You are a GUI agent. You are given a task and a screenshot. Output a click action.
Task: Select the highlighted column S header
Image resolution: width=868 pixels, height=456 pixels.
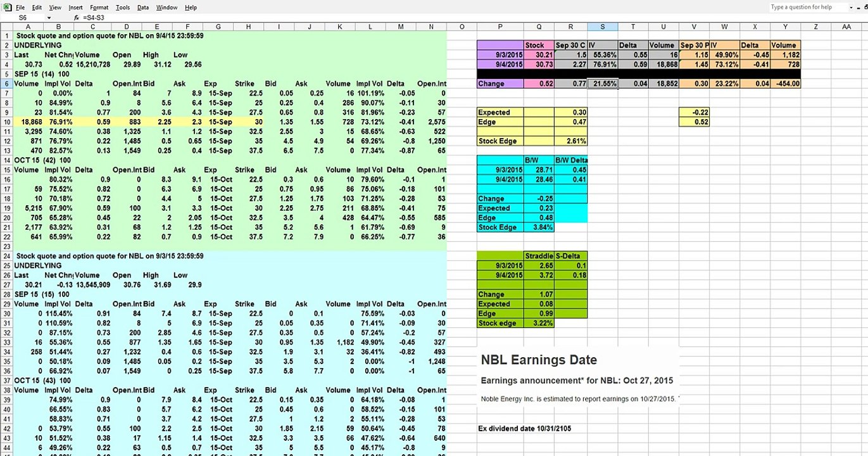tap(602, 27)
